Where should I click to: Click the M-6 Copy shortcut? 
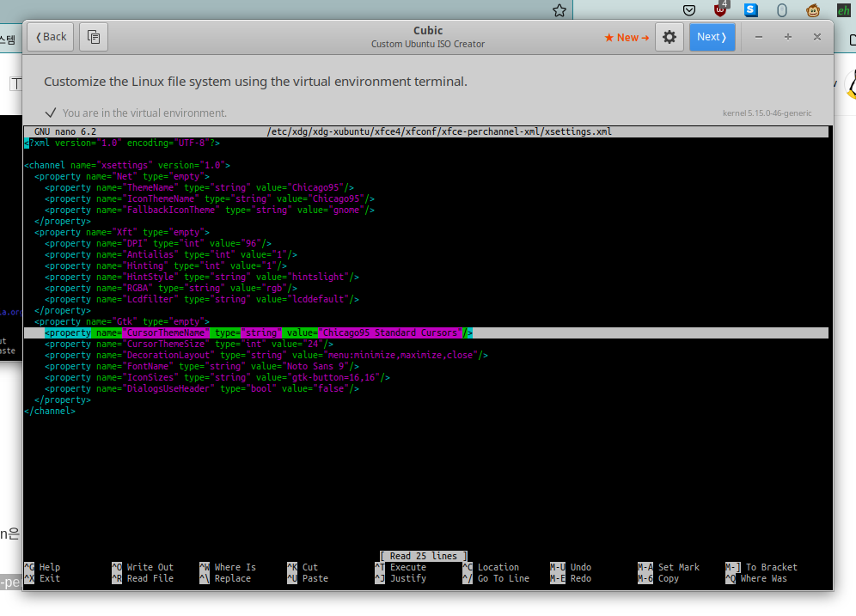point(658,578)
